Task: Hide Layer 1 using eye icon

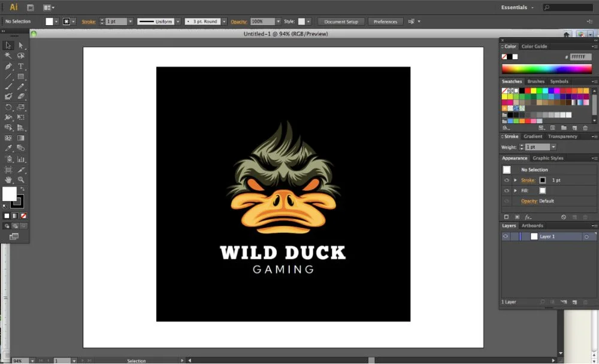Action: pyautogui.click(x=506, y=236)
